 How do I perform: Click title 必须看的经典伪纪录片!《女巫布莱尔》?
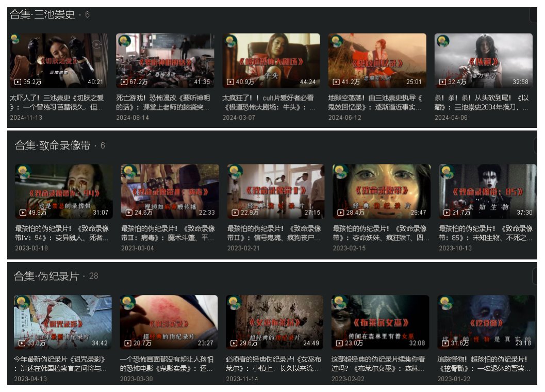pyautogui.click(x=273, y=364)
